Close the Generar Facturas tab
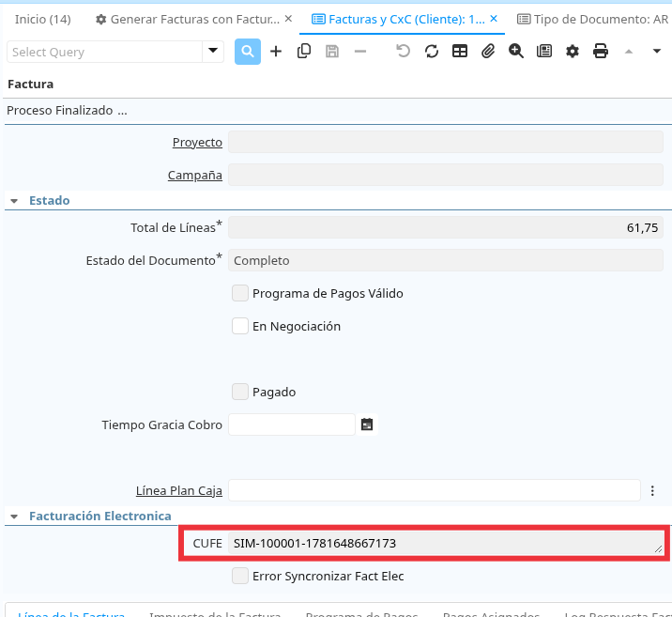This screenshot has height=617, width=672. click(288, 19)
